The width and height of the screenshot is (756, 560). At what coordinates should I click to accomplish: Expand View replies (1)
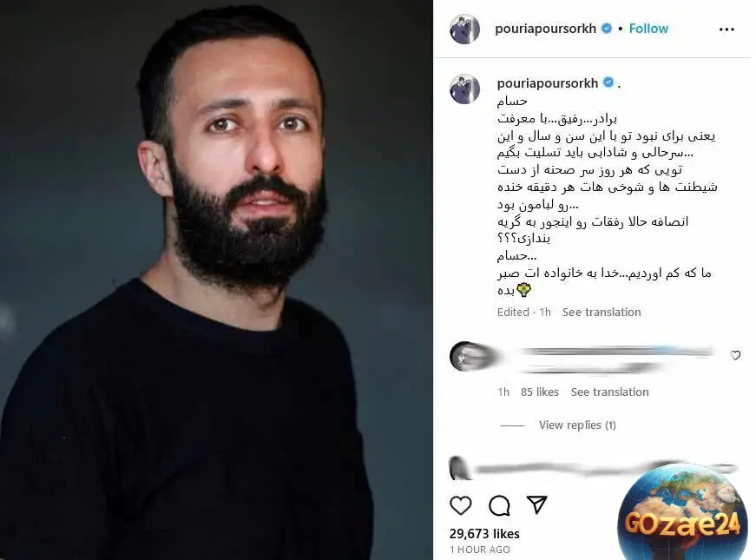coord(577,425)
